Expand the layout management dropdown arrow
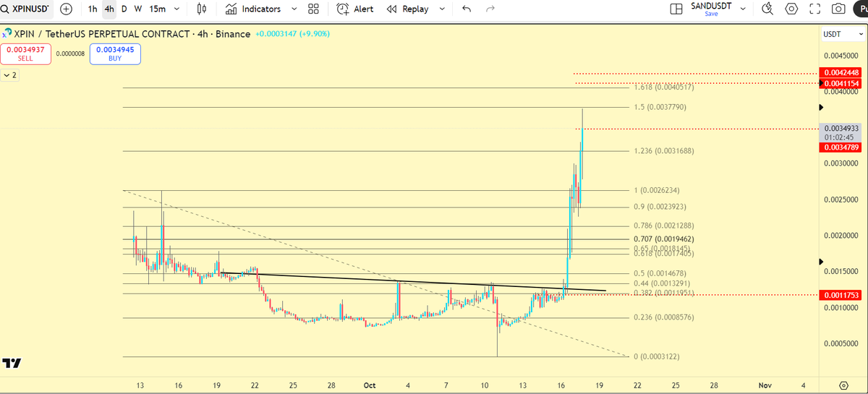The height and width of the screenshot is (394, 868). click(744, 9)
